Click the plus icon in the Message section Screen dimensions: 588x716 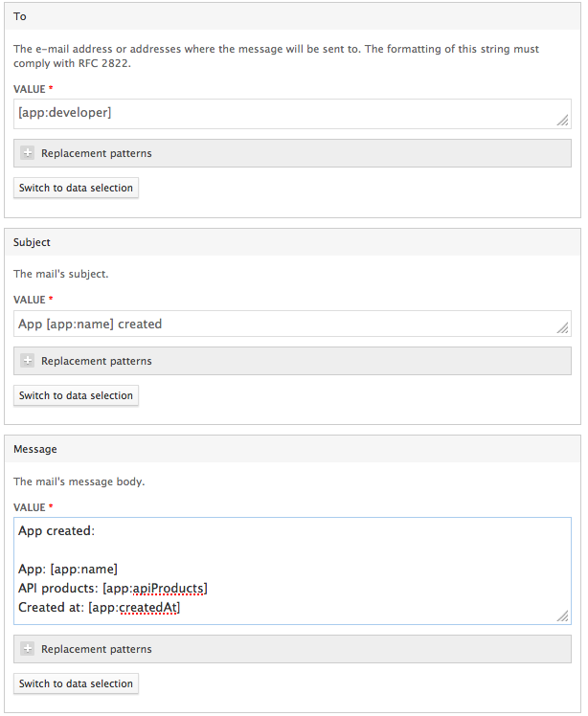(28, 649)
